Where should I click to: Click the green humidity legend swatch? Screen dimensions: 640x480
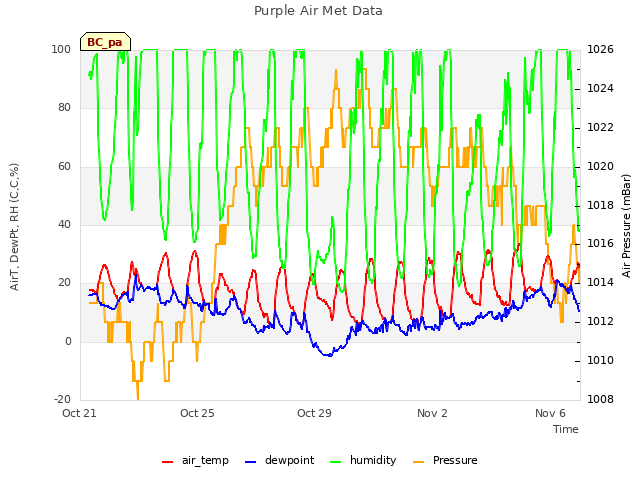(x=335, y=462)
